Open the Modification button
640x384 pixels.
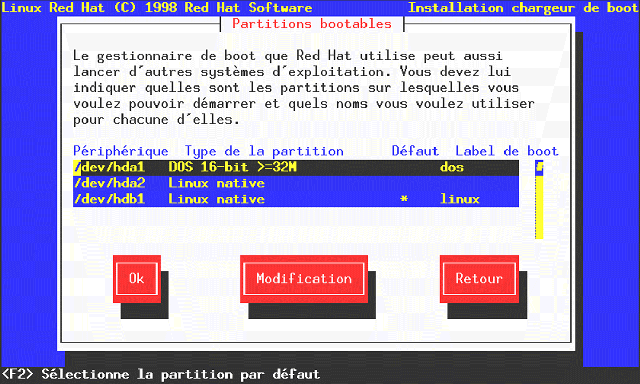(x=304, y=279)
